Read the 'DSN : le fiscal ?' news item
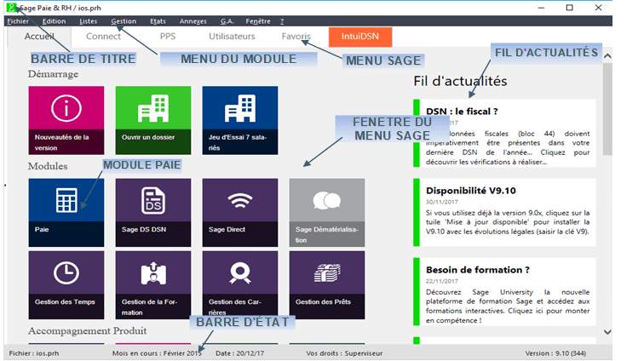The image size is (644, 361). click(x=504, y=133)
